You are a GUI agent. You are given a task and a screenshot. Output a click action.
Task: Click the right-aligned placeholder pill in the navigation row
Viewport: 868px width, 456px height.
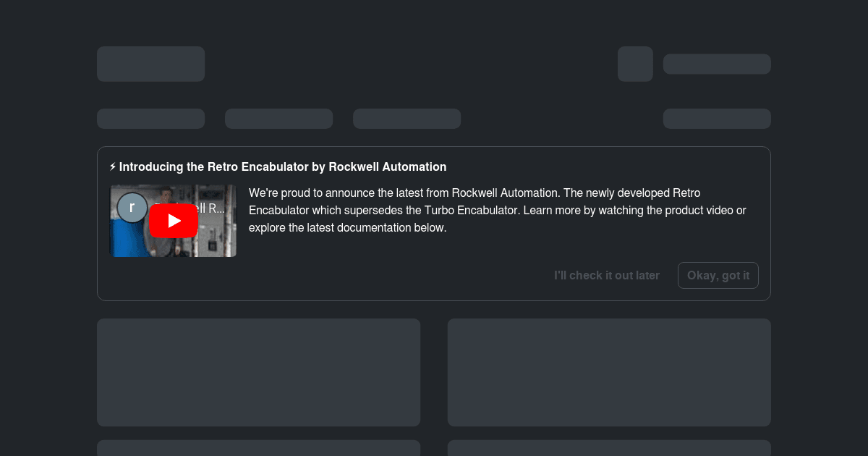tap(717, 119)
